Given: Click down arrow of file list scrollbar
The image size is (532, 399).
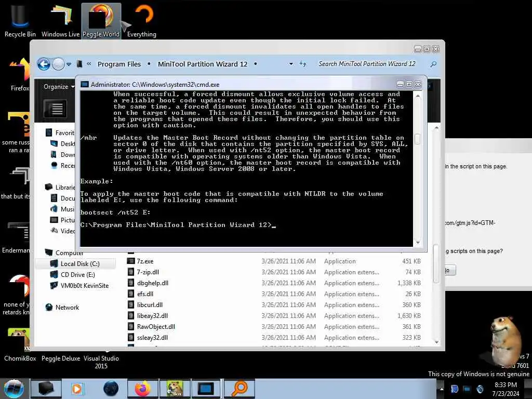Looking at the screenshot, I should 436,342.
